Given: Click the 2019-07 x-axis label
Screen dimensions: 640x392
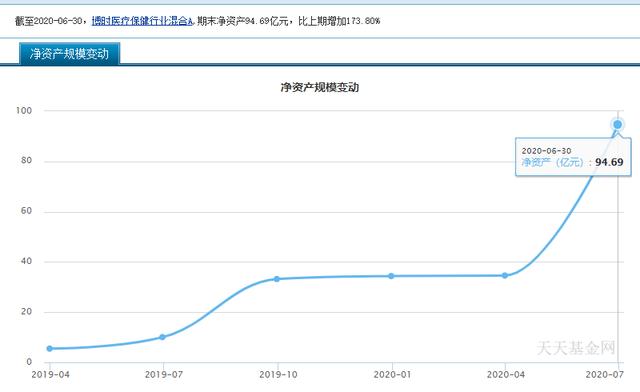Looking at the screenshot, I should point(164,374).
